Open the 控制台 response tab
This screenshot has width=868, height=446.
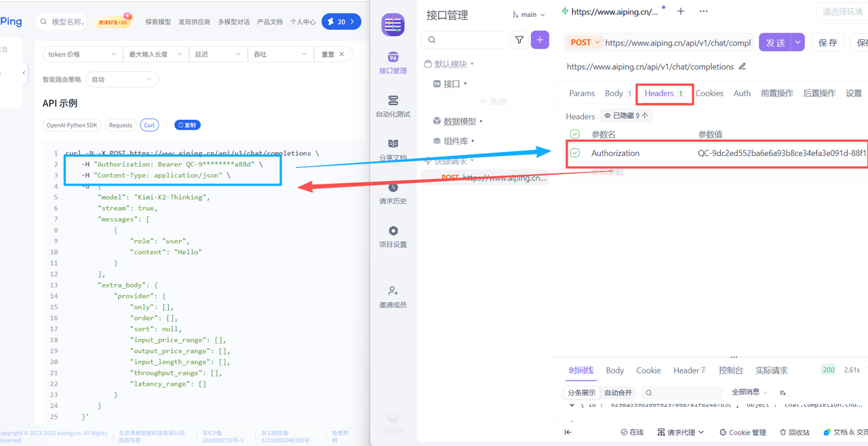pos(731,370)
